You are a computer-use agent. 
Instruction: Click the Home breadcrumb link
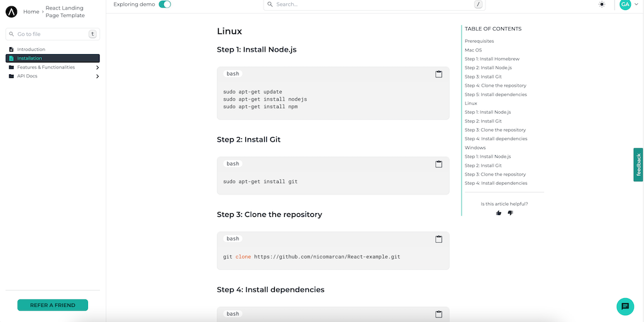31,11
